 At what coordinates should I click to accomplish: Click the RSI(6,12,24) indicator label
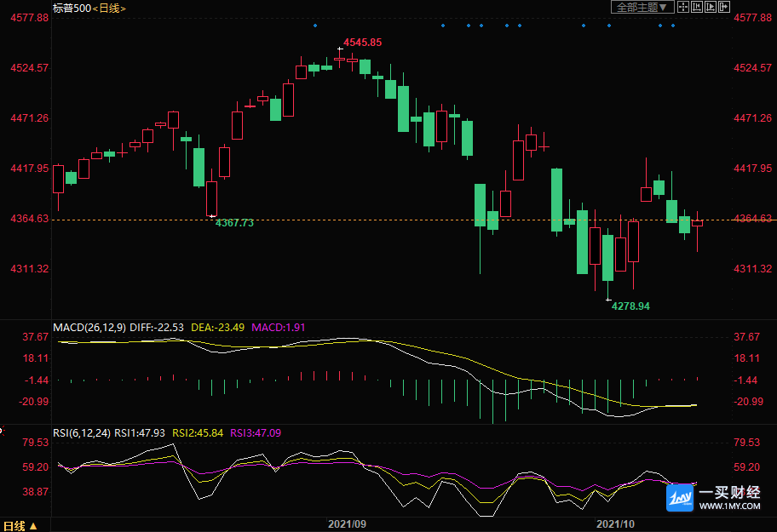click(x=82, y=433)
